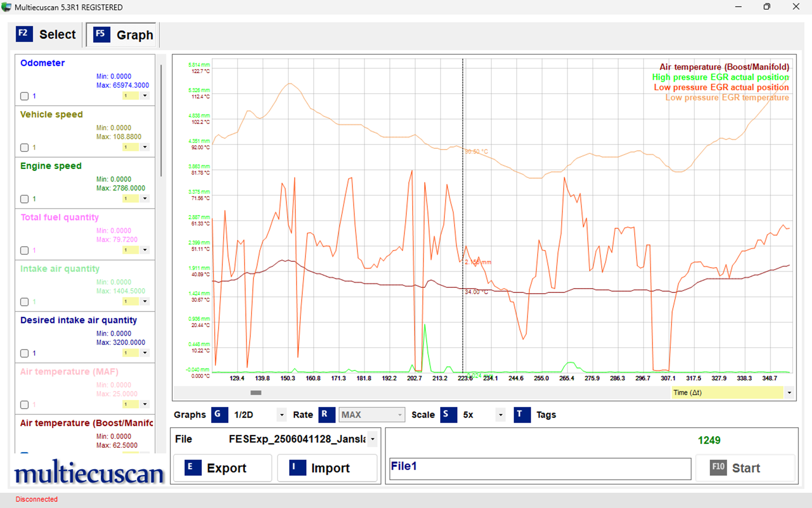Click the Intake air quantity parameter title
Viewport: 812px width, 508px height.
(x=60, y=269)
